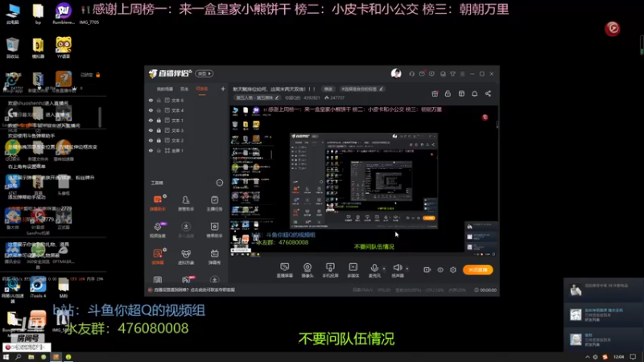Click the open padlock icon above preview
The height and width of the screenshot is (362, 644).
[x=448, y=93]
